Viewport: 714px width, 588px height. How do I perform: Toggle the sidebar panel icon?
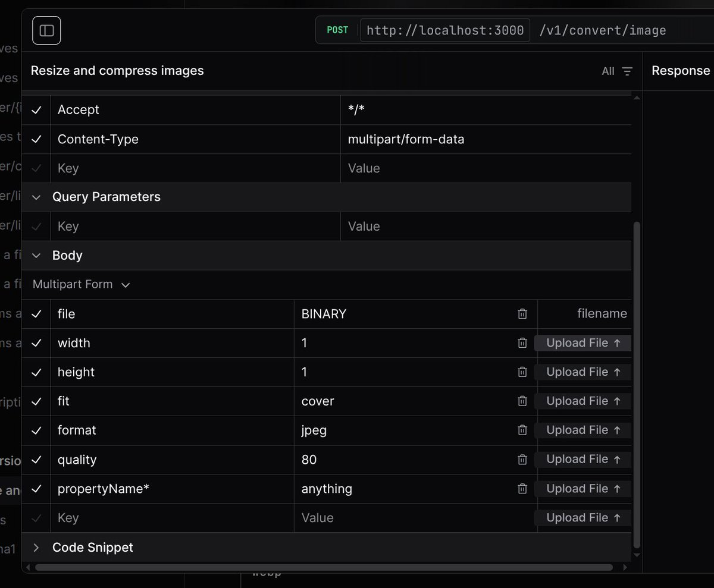[46, 30]
